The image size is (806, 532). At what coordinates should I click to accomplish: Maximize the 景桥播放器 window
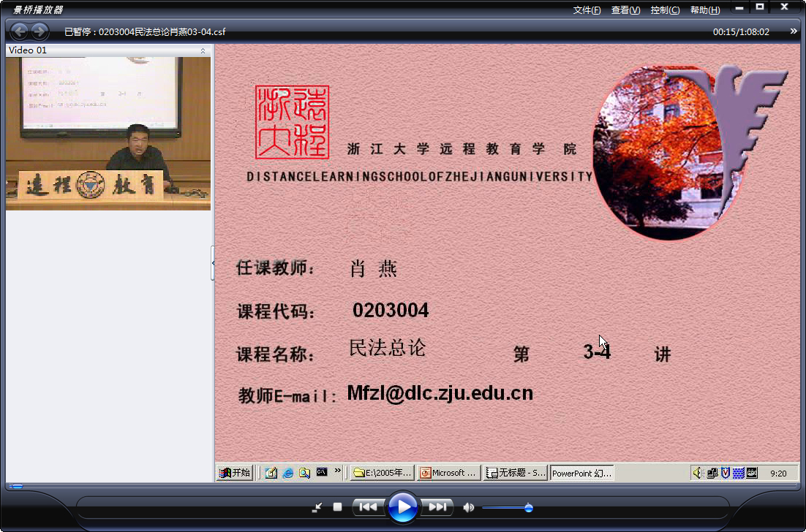point(760,7)
